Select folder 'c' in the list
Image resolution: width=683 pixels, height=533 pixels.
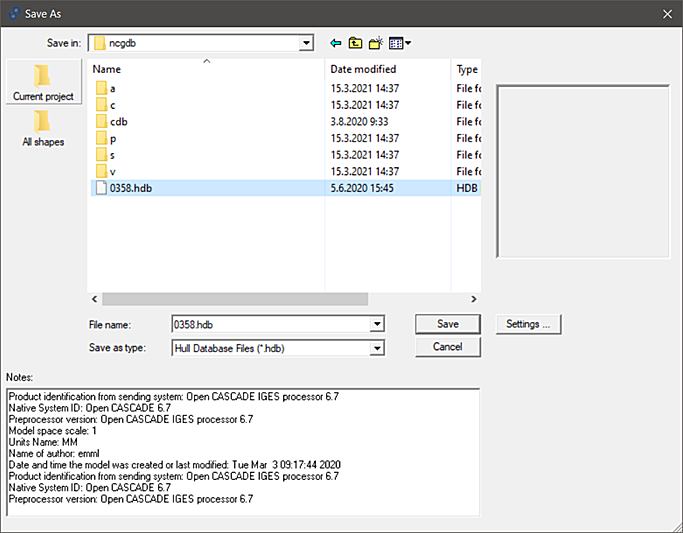click(112, 105)
